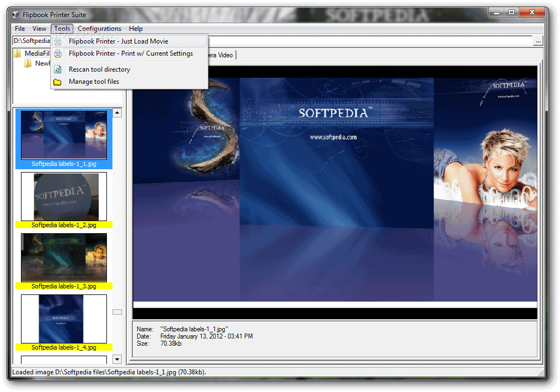Minimize the Flipbook Printer Suite window

pyautogui.click(x=497, y=13)
